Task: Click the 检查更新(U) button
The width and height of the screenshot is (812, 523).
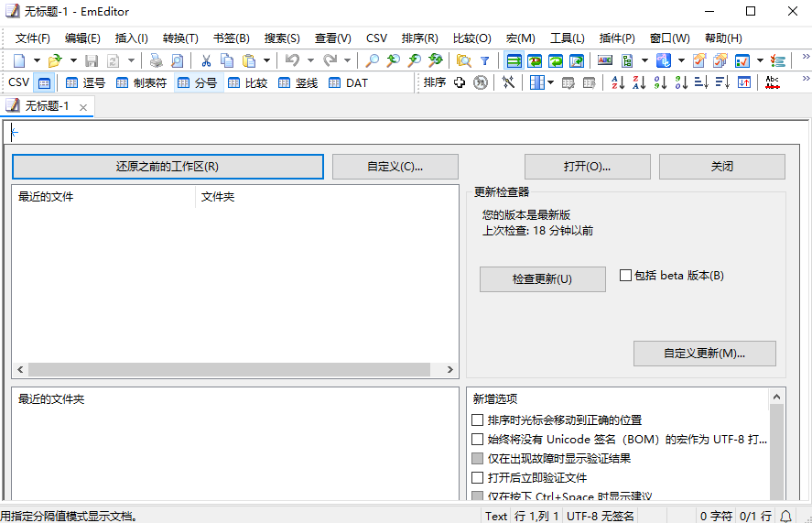Action: pyautogui.click(x=542, y=279)
